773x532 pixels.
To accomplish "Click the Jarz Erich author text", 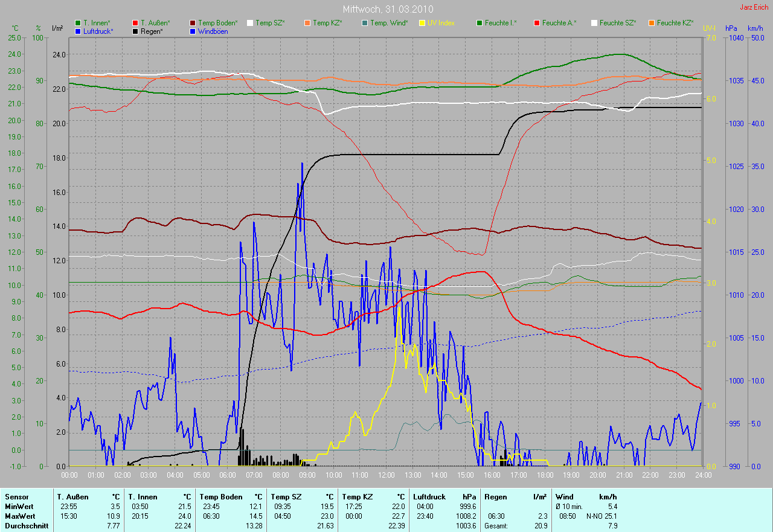I will [x=755, y=7].
